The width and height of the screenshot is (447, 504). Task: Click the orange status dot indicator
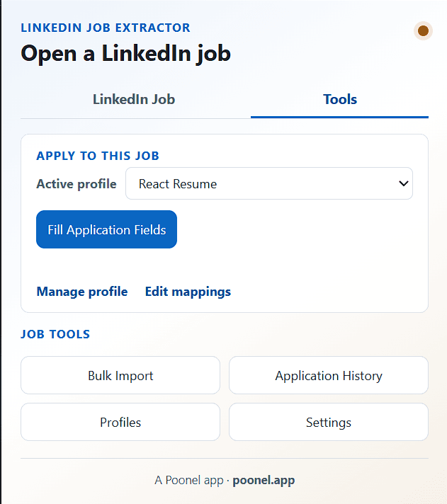click(423, 31)
